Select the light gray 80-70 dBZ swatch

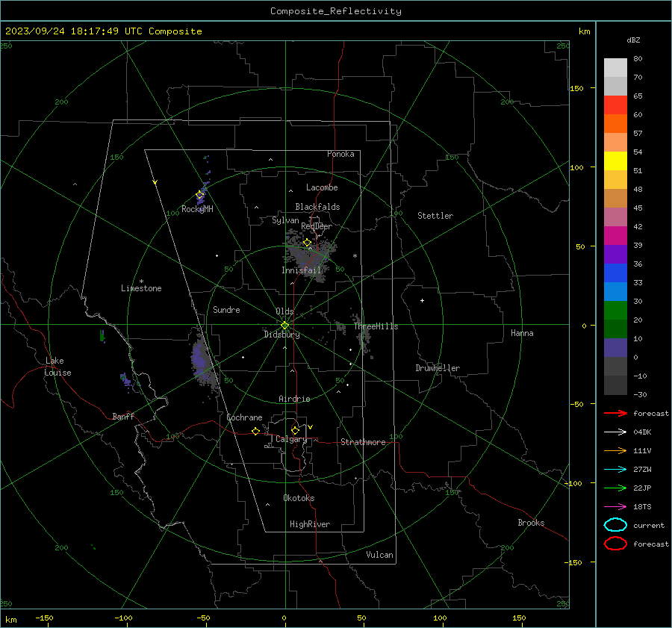coord(615,68)
